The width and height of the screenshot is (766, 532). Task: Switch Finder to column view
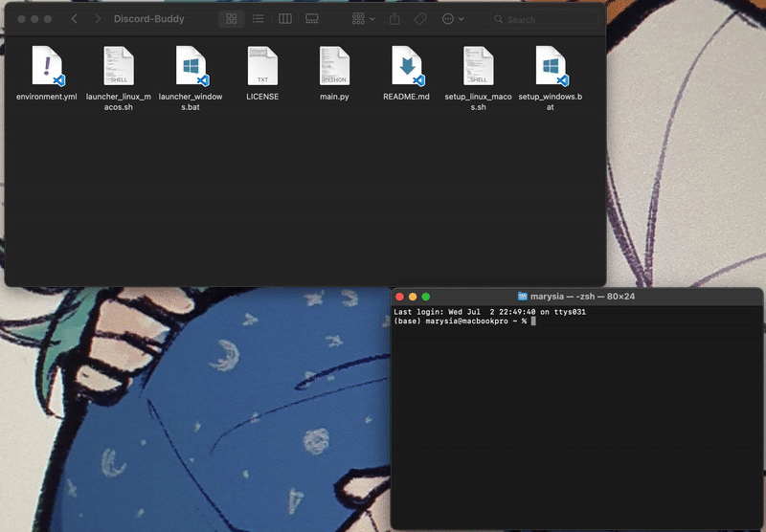285,19
